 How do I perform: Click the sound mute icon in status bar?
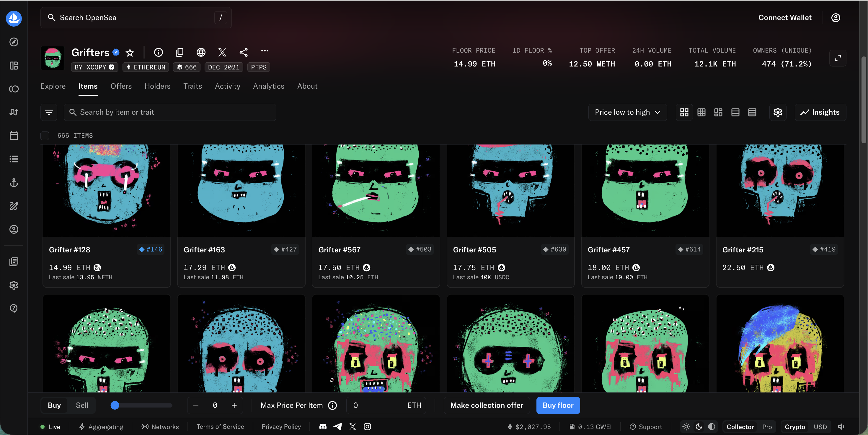(841, 426)
